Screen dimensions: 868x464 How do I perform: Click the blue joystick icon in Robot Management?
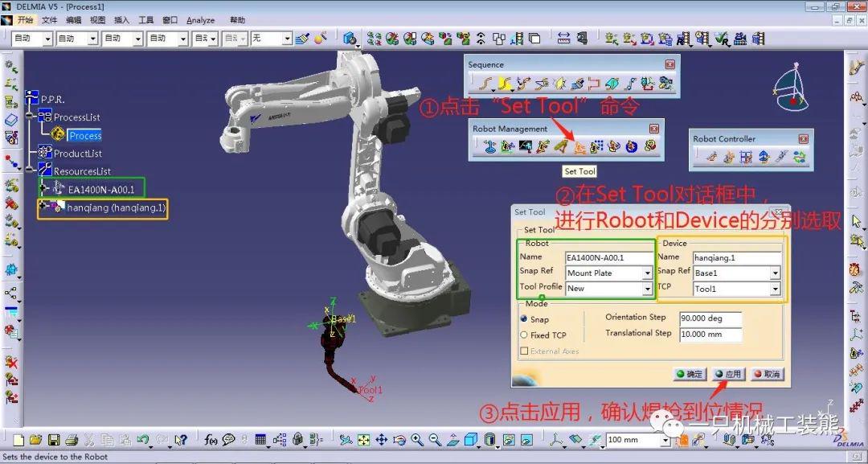click(x=490, y=146)
